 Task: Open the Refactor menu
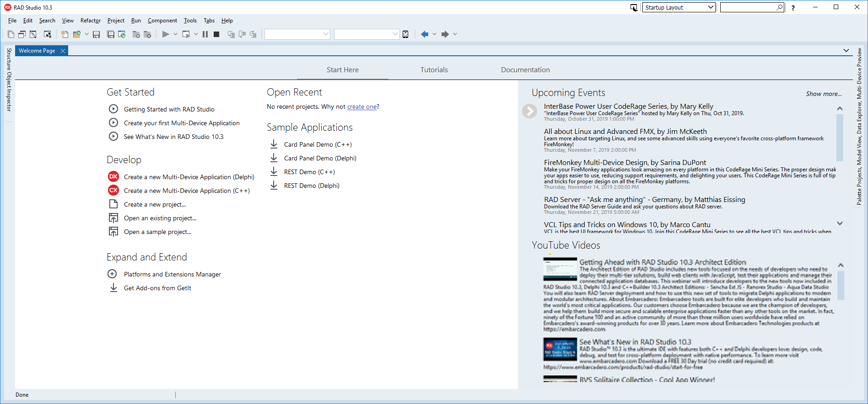(x=91, y=21)
